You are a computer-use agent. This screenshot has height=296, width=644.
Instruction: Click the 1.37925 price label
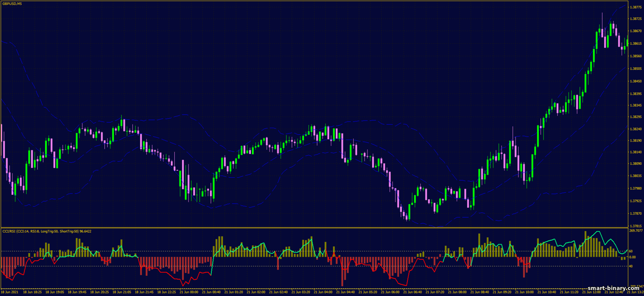[x=635, y=201]
